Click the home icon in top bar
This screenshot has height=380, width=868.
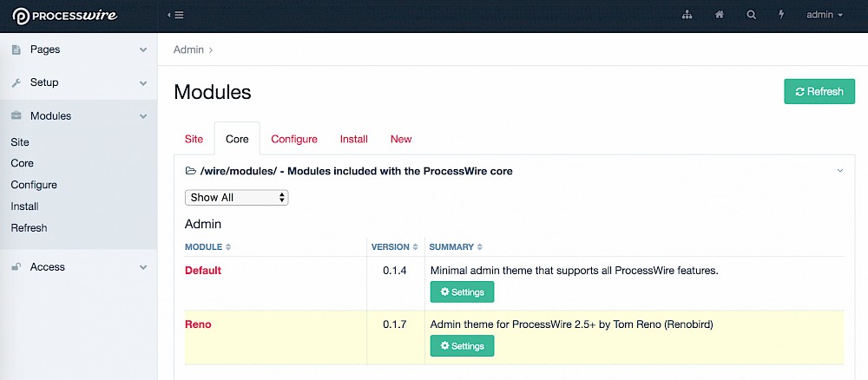[x=720, y=16]
